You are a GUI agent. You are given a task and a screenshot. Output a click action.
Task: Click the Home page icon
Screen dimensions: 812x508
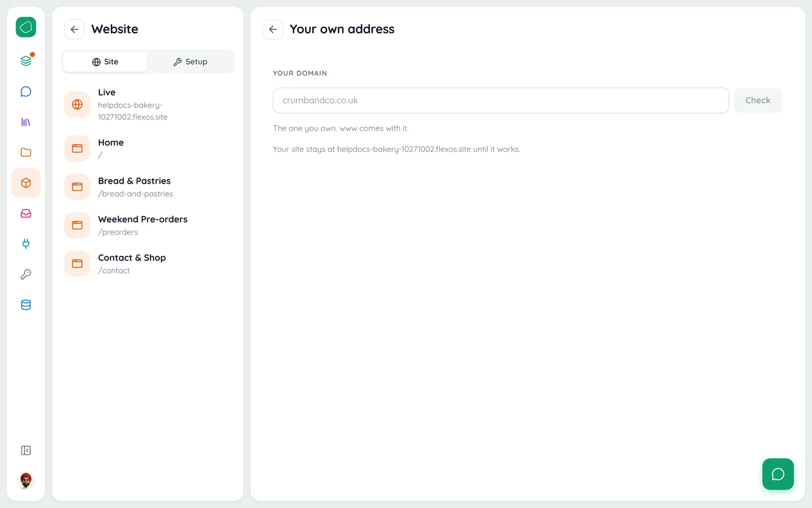point(77,148)
